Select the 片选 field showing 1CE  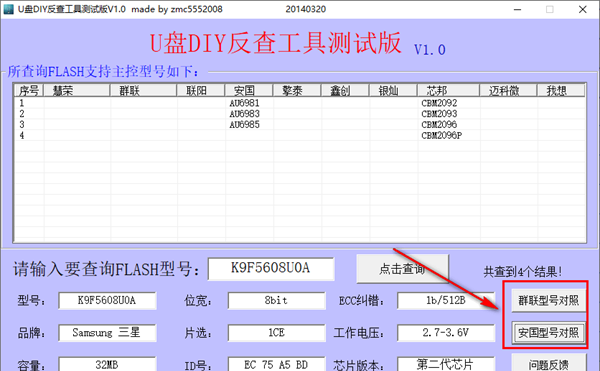[x=277, y=333]
